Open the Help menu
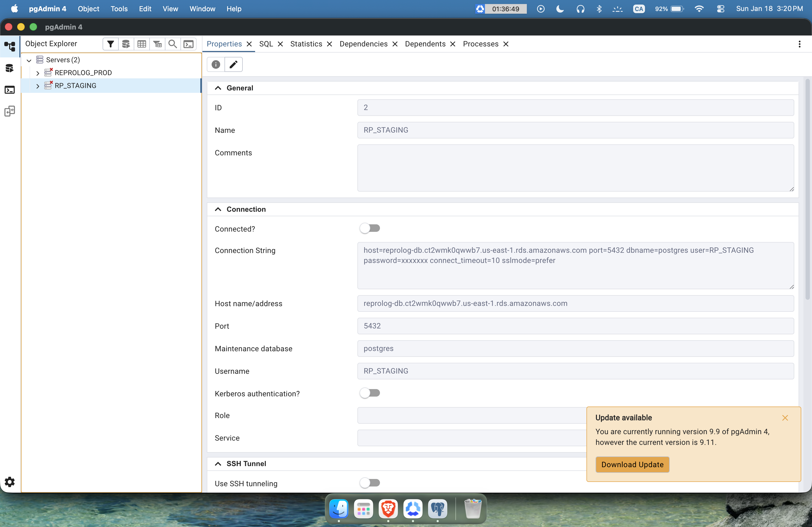This screenshot has height=527, width=812. click(x=234, y=9)
